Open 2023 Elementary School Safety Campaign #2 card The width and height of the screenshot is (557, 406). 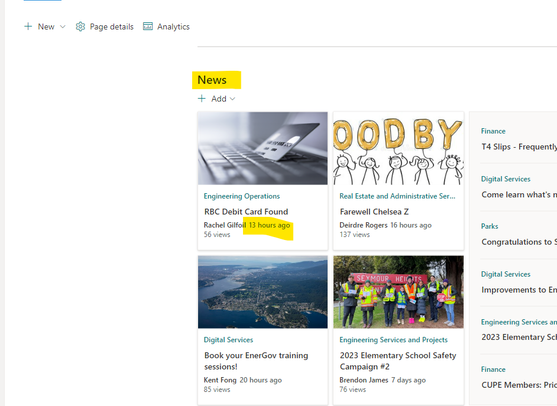[x=398, y=361]
